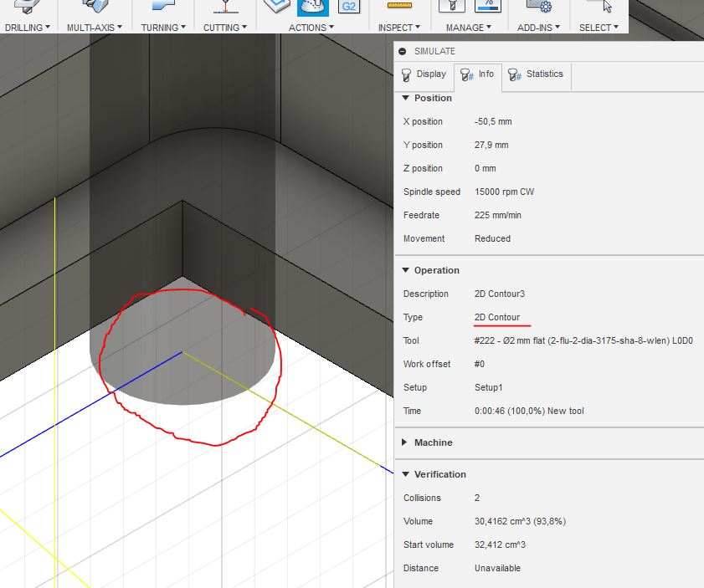The image size is (704, 588).
Task: Switch to the Display tab
Action: [424, 74]
